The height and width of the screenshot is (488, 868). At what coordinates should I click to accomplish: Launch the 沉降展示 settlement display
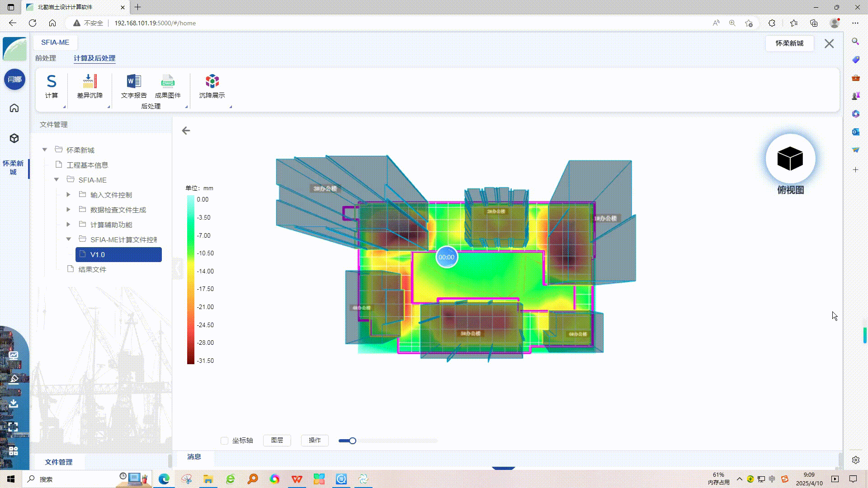(212, 82)
